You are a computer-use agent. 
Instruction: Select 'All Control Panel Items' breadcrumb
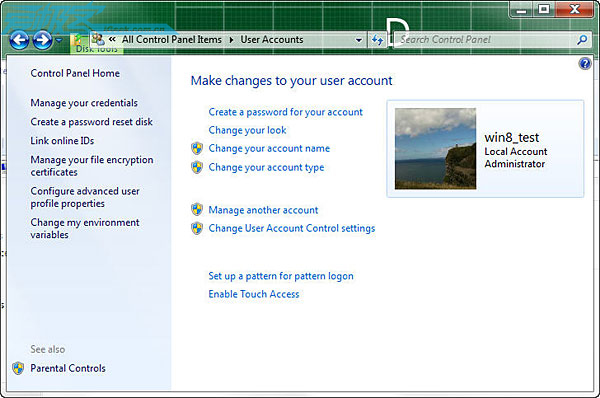point(172,40)
